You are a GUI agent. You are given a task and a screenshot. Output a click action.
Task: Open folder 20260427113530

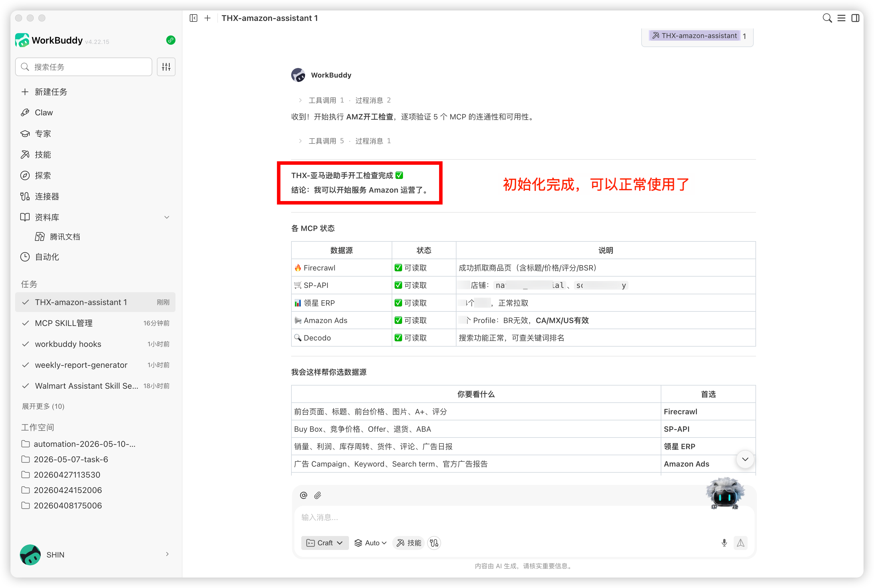coord(61,475)
